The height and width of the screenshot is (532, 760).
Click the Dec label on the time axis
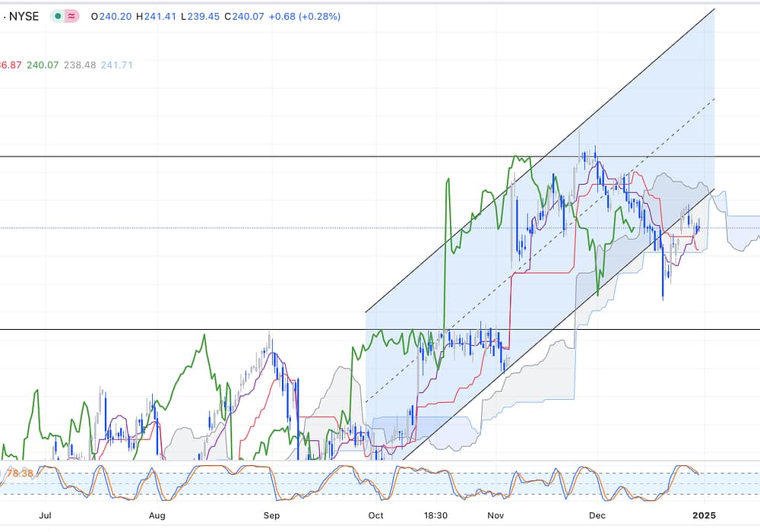(597, 515)
